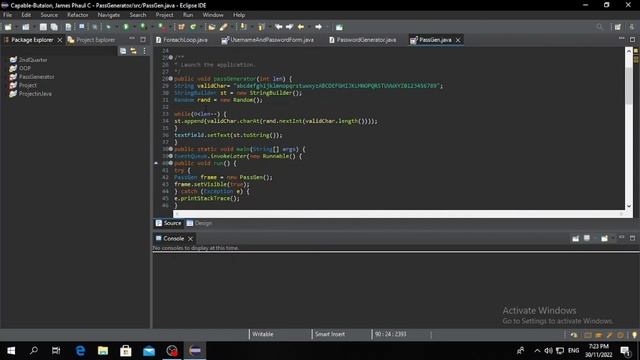Maximize the editor area
The image size is (640, 360).
tap(632, 40)
